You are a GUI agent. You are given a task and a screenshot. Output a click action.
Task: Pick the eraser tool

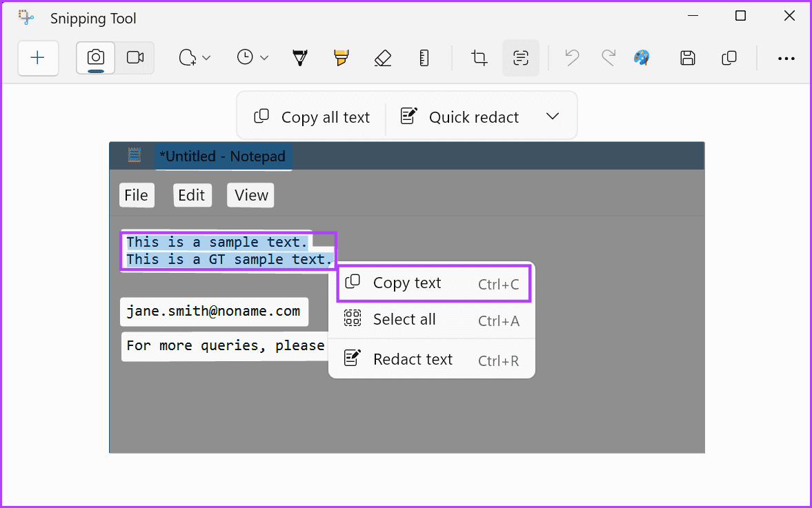tap(383, 58)
